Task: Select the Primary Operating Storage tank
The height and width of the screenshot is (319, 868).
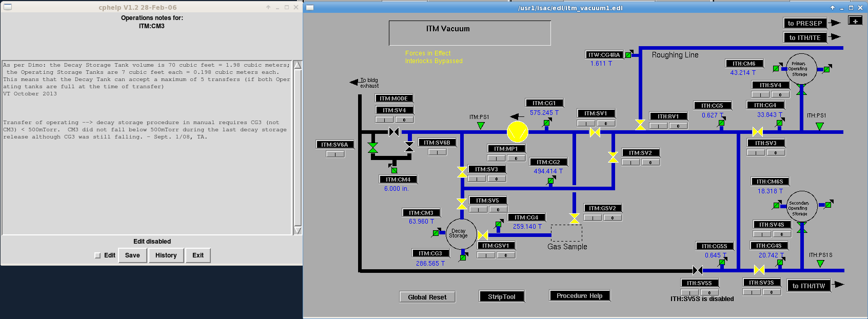Action: coord(801,69)
